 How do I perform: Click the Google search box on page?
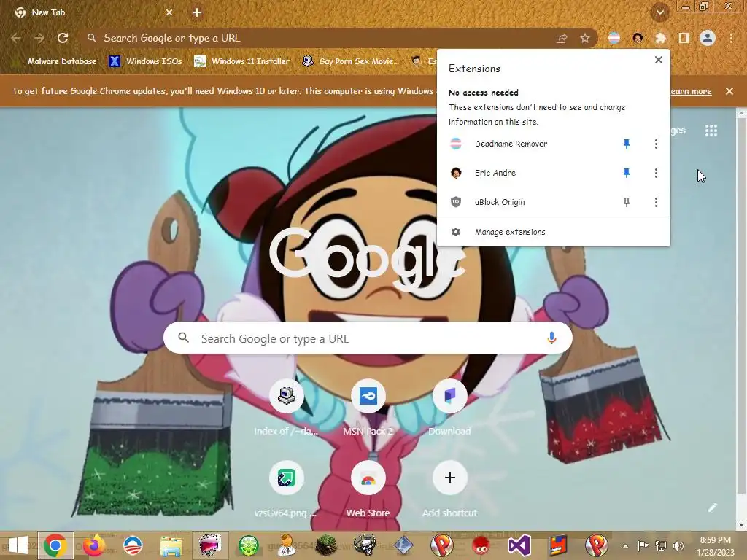(368, 338)
